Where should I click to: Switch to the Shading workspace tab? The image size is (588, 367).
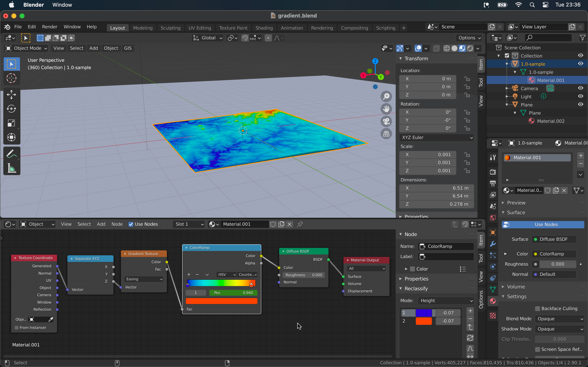click(x=264, y=28)
